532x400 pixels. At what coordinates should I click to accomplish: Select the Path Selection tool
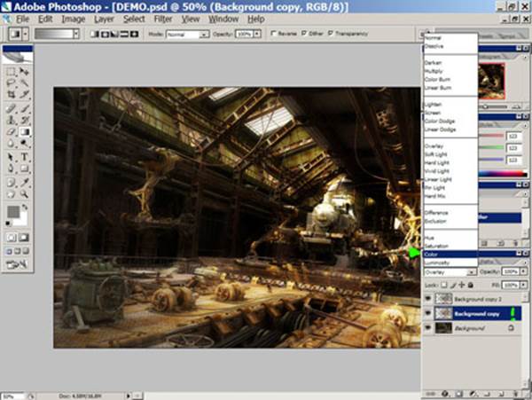point(12,157)
